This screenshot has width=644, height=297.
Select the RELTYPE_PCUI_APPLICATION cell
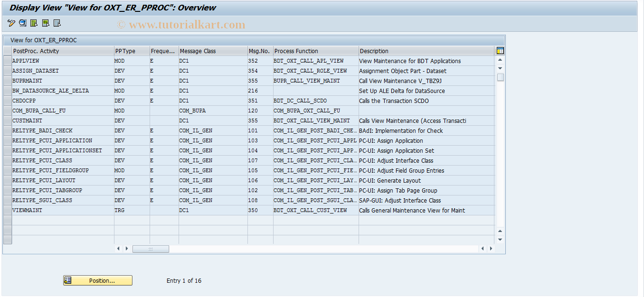pos(63,140)
